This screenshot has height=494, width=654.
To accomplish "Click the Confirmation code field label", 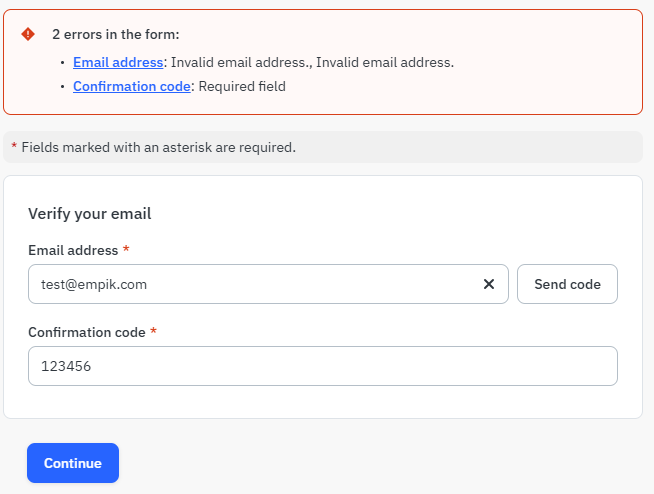I will [87, 332].
